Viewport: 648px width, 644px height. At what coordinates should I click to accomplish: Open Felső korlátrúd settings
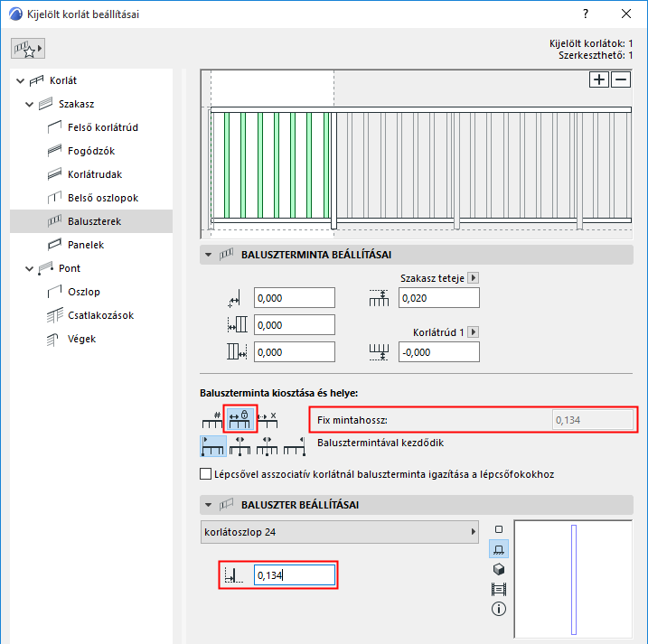pyautogui.click(x=102, y=127)
